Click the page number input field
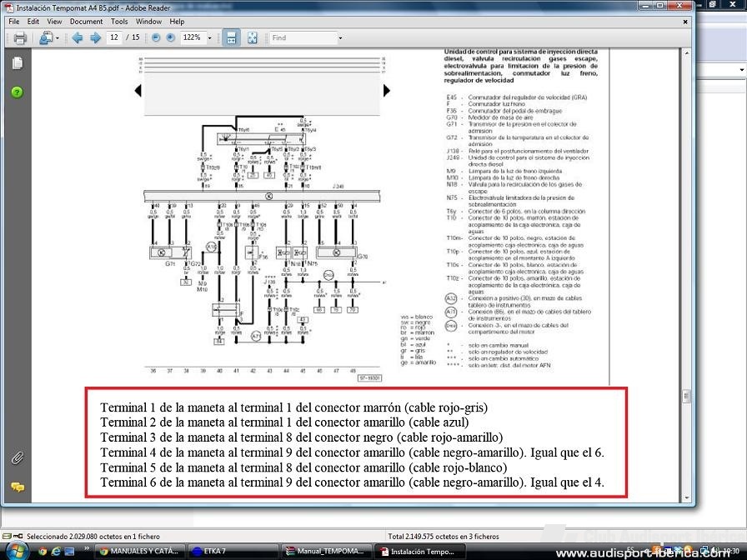The image size is (747, 560). (x=113, y=37)
